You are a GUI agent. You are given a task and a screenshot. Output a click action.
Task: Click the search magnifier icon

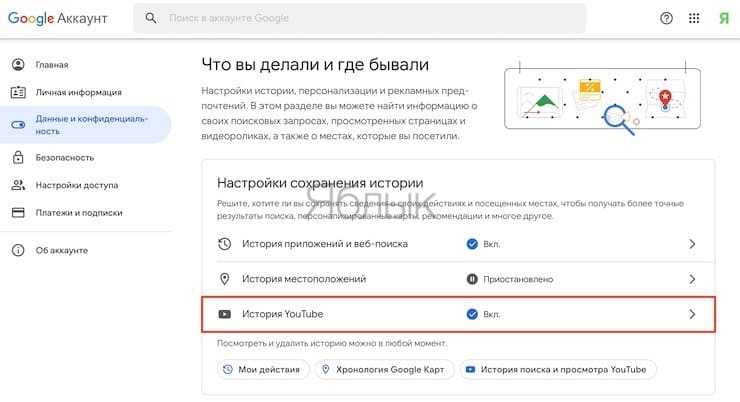(151, 18)
